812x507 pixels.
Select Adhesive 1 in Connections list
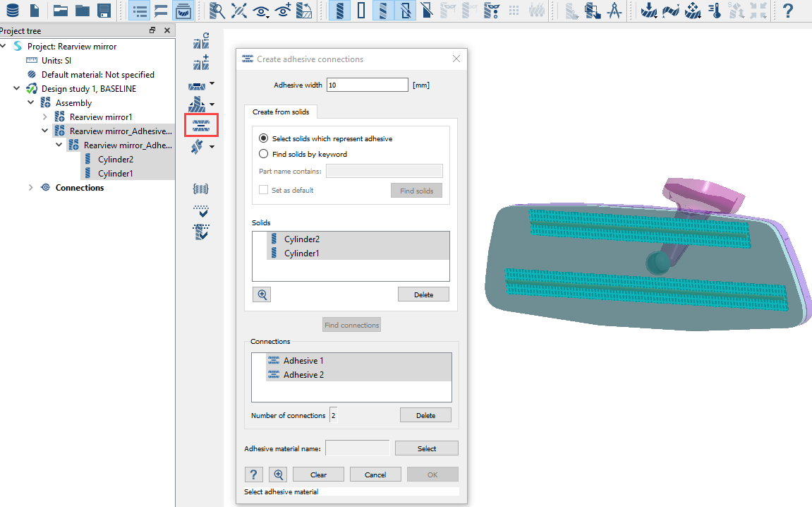click(x=303, y=361)
